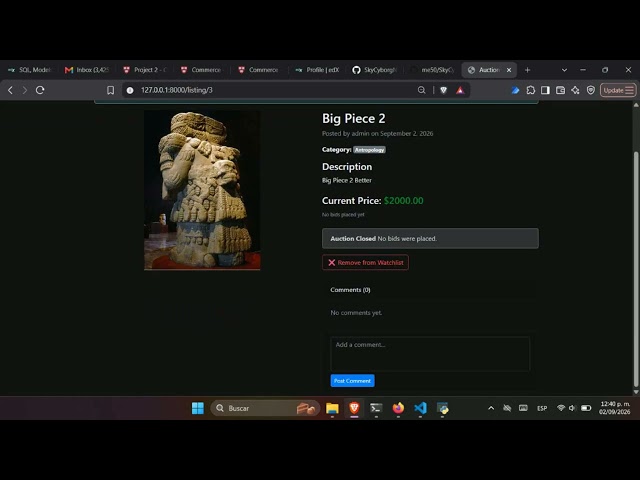Open File Explorer from the taskbar
The width and height of the screenshot is (640, 480).
click(x=332, y=408)
